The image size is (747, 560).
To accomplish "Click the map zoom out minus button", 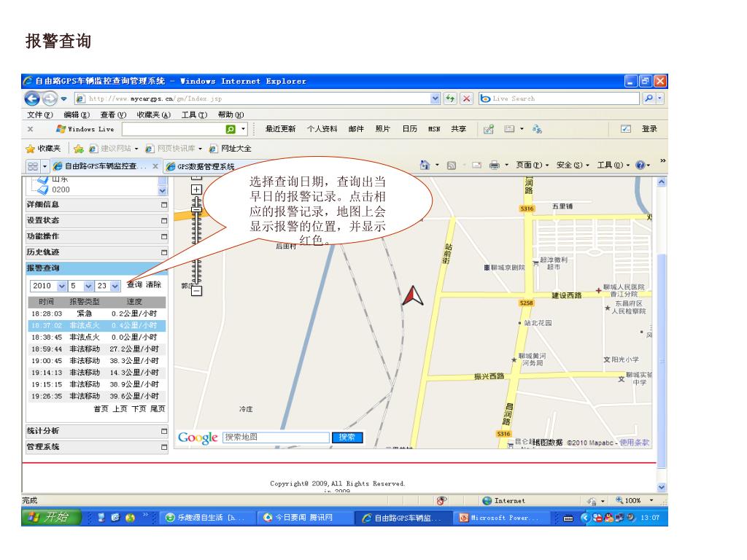I will [195, 291].
